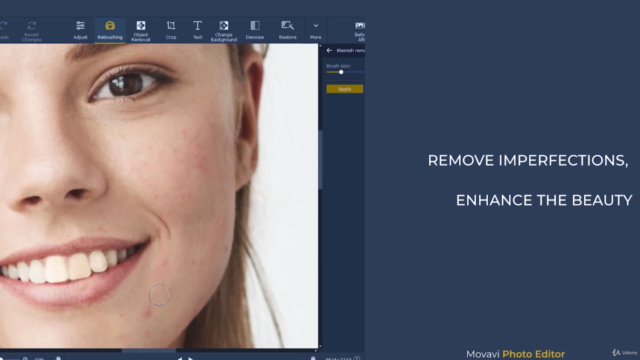Go back from the Blemish removal panel

[329, 50]
